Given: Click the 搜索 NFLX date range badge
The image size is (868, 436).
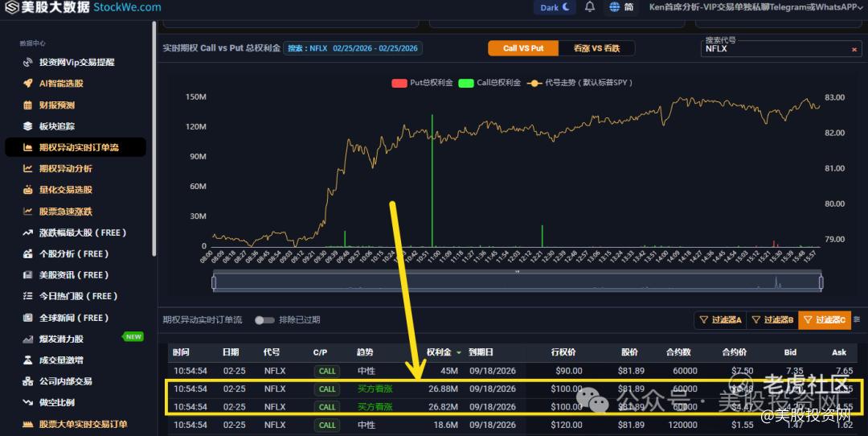Looking at the screenshot, I should pos(353,48).
